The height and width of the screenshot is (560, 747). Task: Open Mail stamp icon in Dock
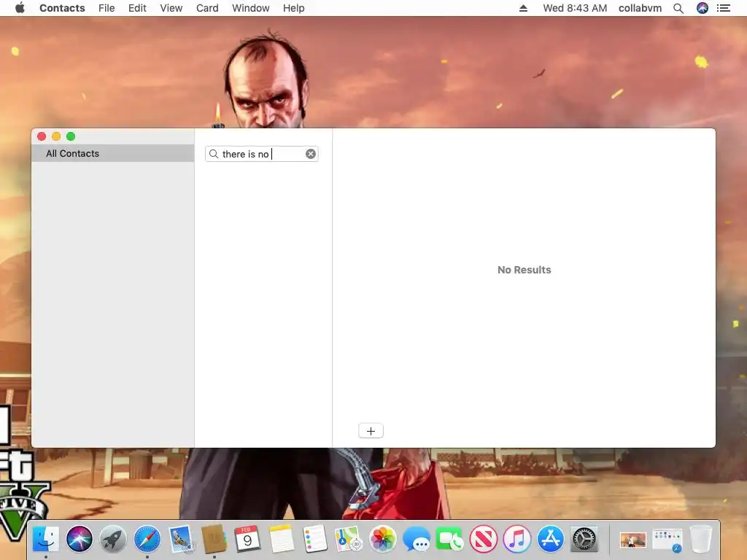click(181, 539)
